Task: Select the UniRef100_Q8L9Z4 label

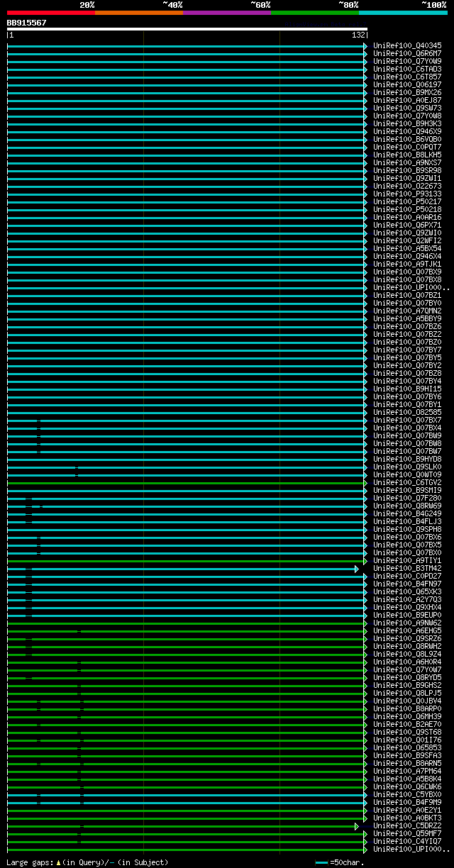Action: pos(408,654)
